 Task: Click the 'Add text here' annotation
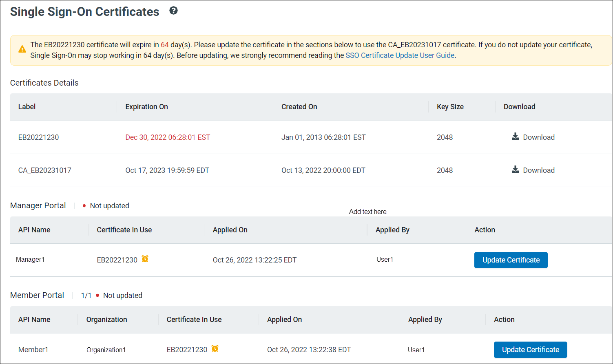click(x=367, y=212)
